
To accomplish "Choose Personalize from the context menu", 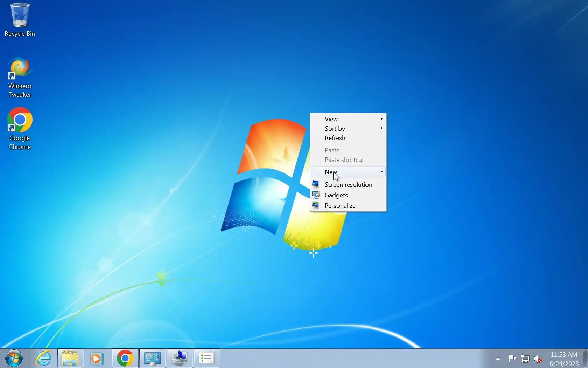I will [x=348, y=206].
